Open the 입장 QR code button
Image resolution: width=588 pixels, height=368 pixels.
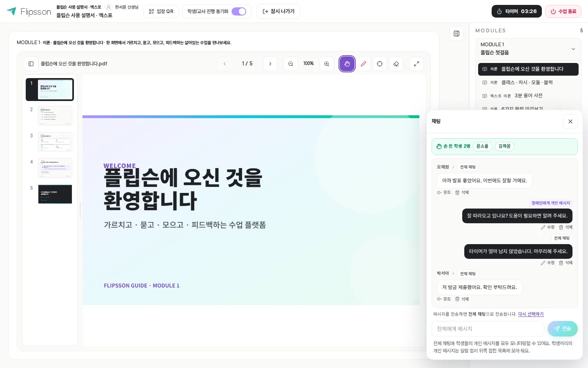(x=161, y=11)
